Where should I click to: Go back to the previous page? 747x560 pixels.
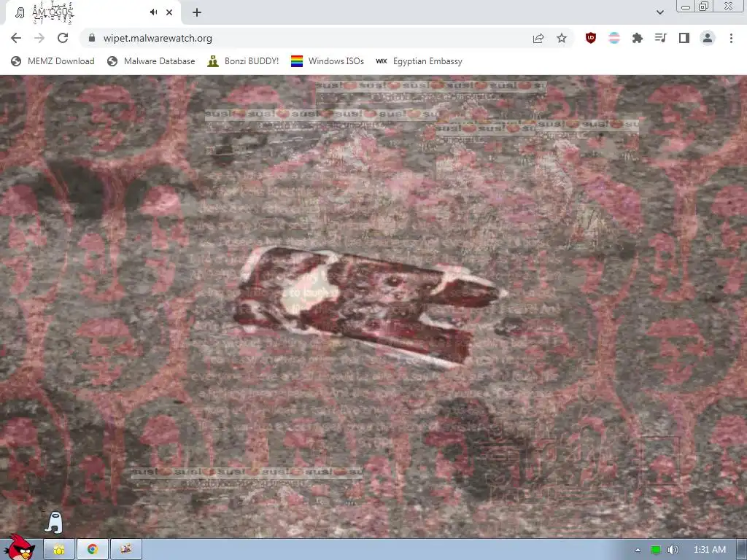click(x=16, y=38)
